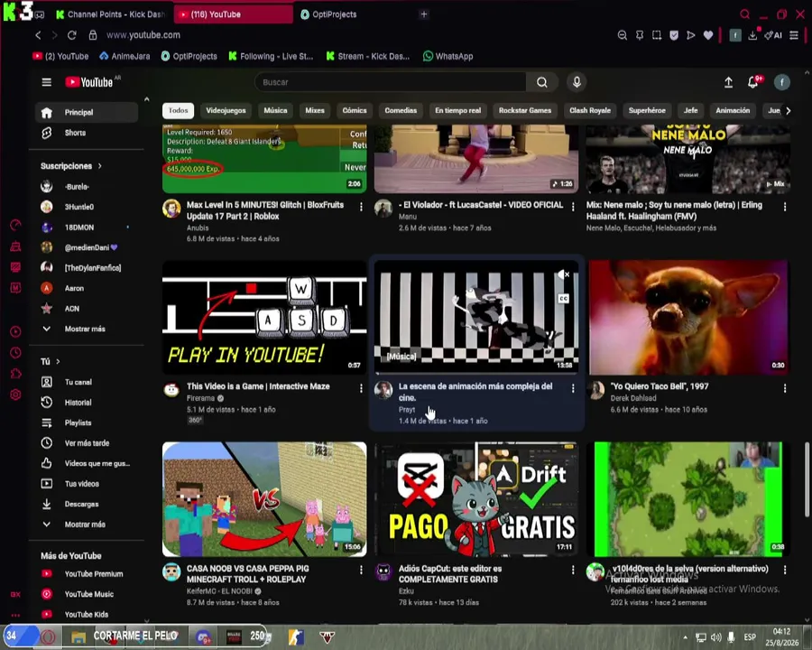Select the Música filter chip
Screen dimensions: 812x650
[275, 110]
